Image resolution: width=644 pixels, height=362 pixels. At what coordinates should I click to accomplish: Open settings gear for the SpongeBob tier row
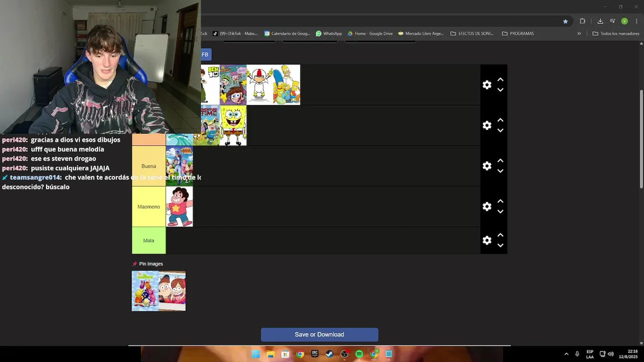click(x=487, y=126)
